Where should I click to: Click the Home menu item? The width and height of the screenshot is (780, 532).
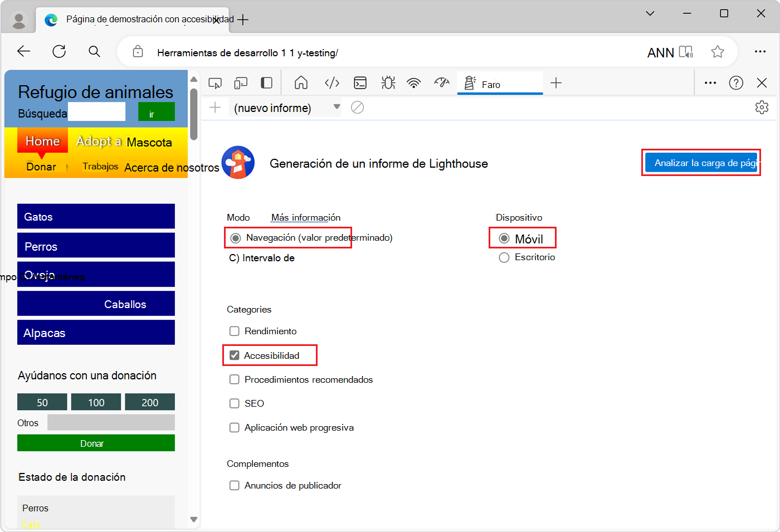coord(41,140)
